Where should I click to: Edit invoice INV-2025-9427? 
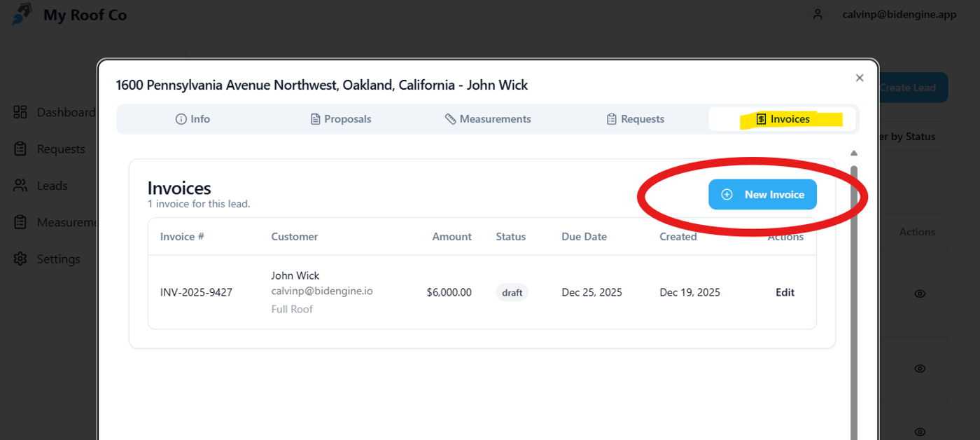785,292
